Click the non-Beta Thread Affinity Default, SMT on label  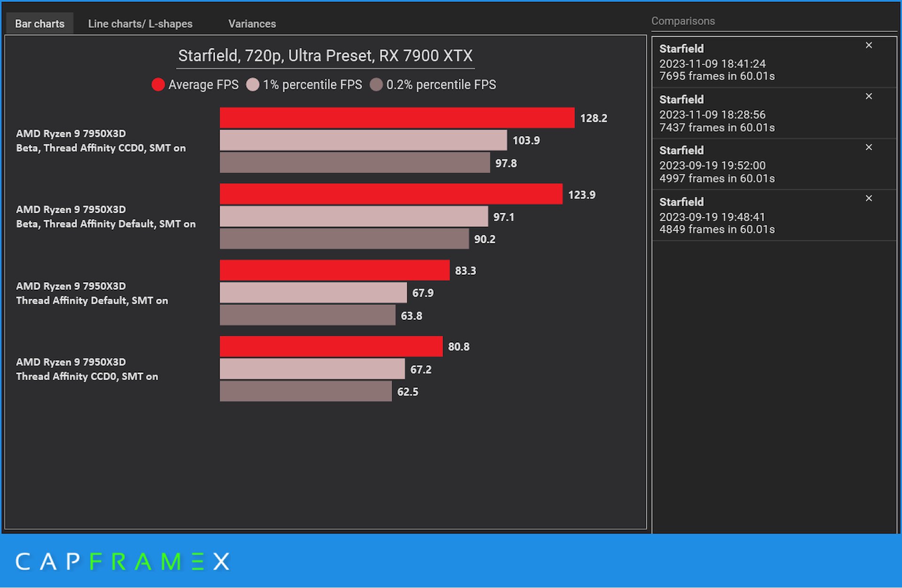point(92,301)
